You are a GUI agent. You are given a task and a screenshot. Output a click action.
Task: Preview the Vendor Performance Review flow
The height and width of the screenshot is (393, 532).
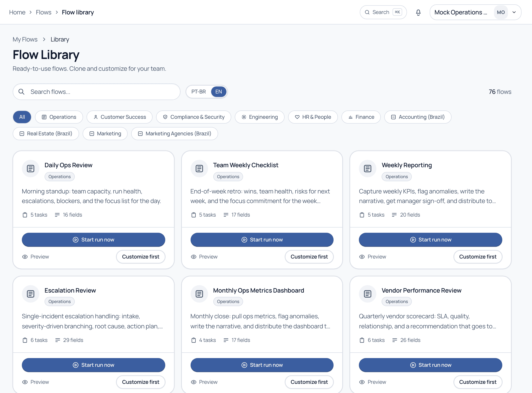(372, 382)
